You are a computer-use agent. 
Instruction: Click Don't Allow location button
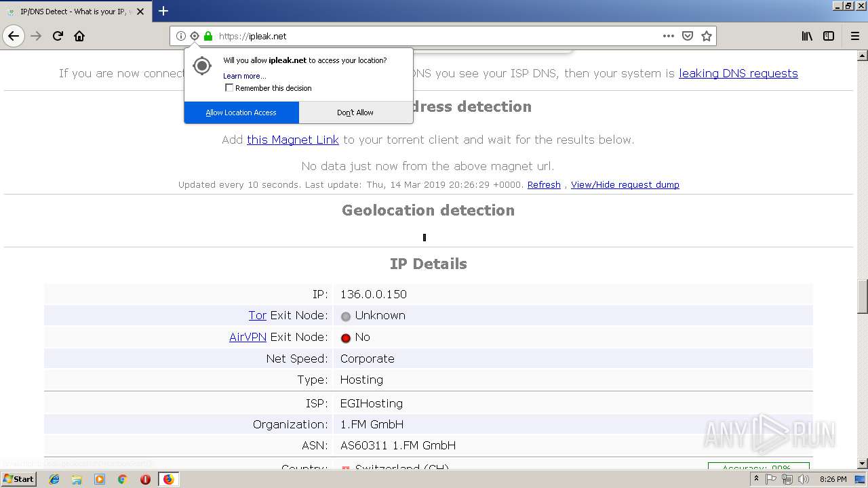[355, 113]
